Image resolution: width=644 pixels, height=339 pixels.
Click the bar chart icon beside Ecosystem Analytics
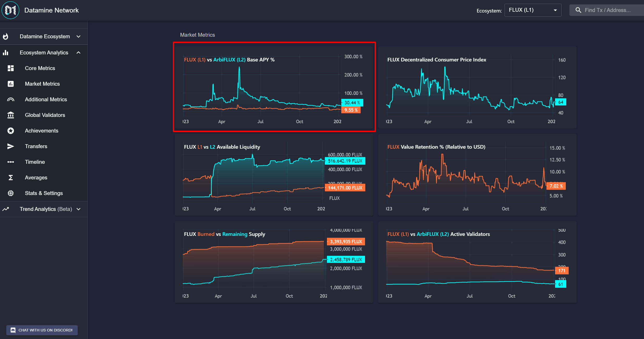pyautogui.click(x=5, y=53)
